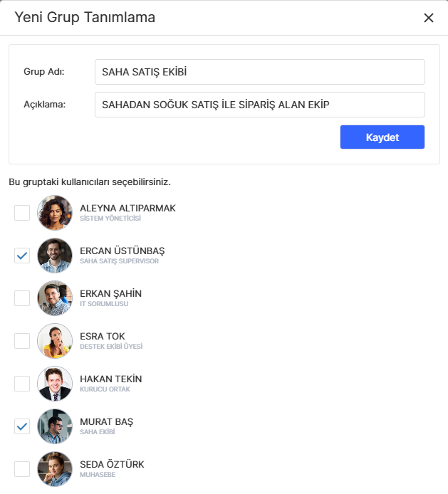Close the Yeni Grup Tanımlama dialog
The image size is (448, 494).
tap(428, 18)
